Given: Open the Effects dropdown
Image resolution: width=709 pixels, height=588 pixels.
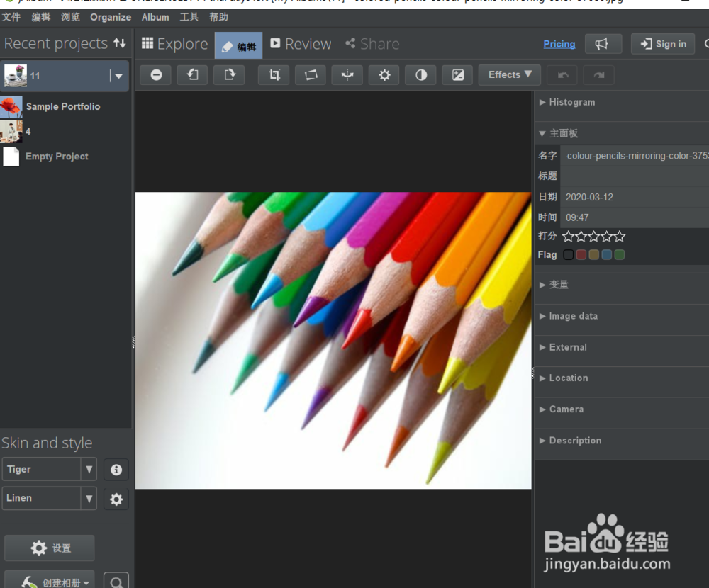Looking at the screenshot, I should click(x=510, y=75).
